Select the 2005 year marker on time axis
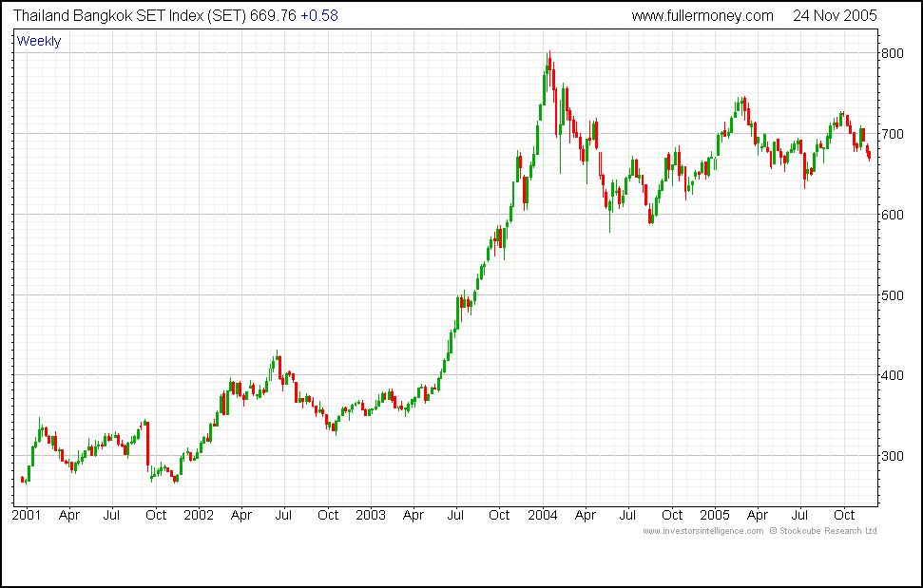The width and height of the screenshot is (923, 588). [x=716, y=516]
